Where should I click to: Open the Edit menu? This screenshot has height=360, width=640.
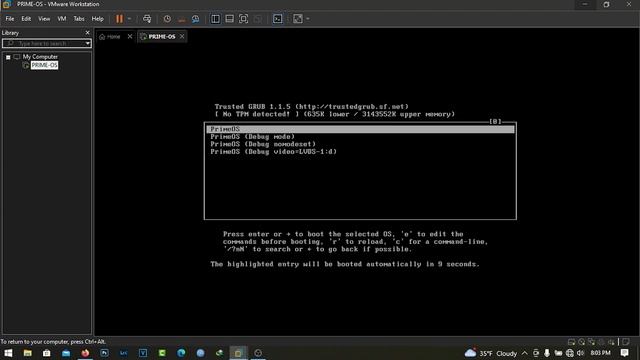(26, 19)
